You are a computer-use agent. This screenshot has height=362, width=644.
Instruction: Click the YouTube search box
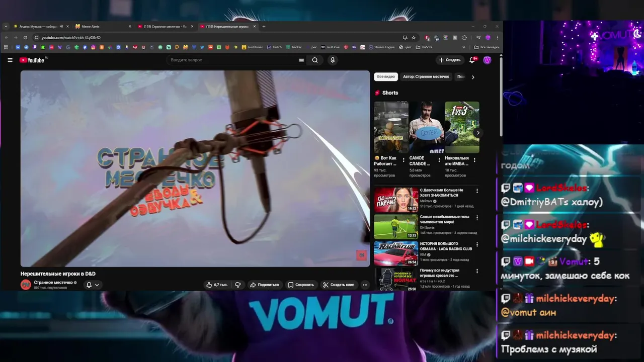236,60
